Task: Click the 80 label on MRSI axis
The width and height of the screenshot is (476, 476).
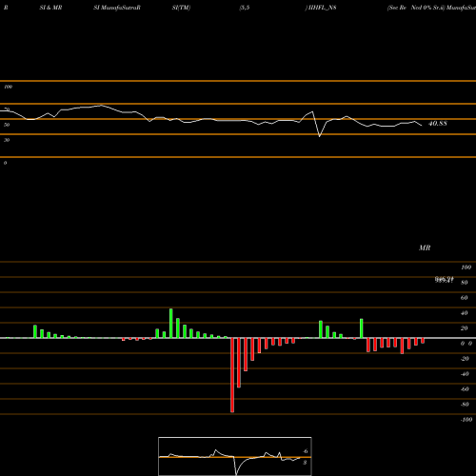Action: [x=464, y=283]
